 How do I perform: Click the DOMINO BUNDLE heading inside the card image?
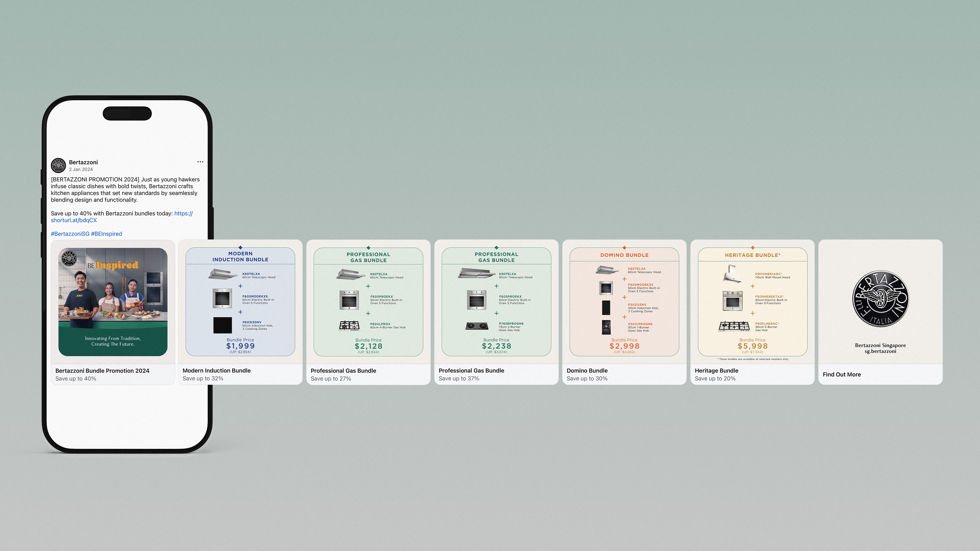(x=624, y=255)
